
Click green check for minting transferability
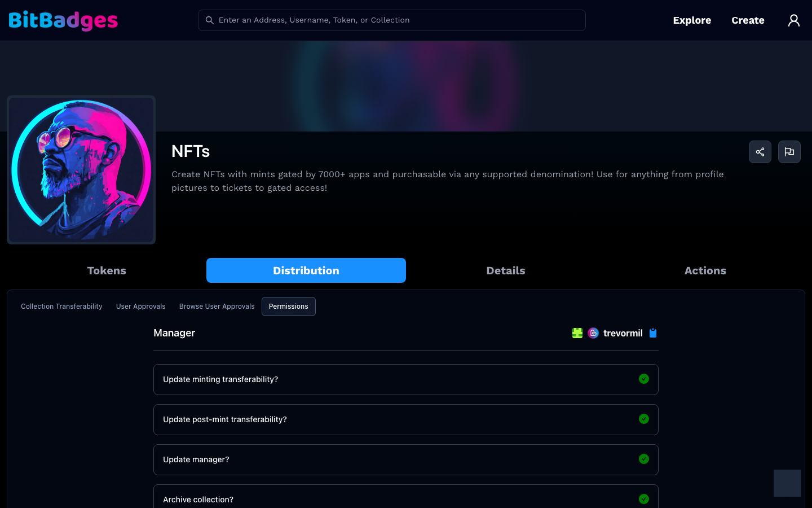click(x=644, y=379)
